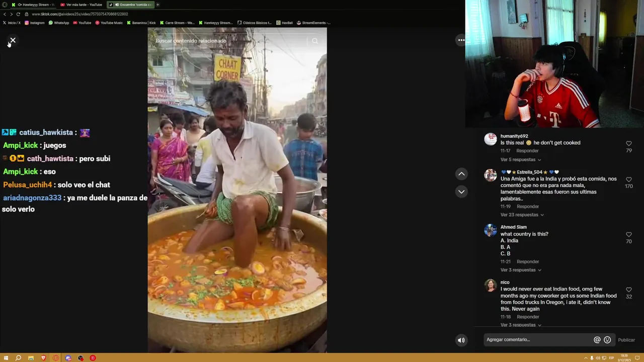Open the YouTube Music bookmark
Viewport: 644px width, 362px height.
pyautogui.click(x=109, y=23)
